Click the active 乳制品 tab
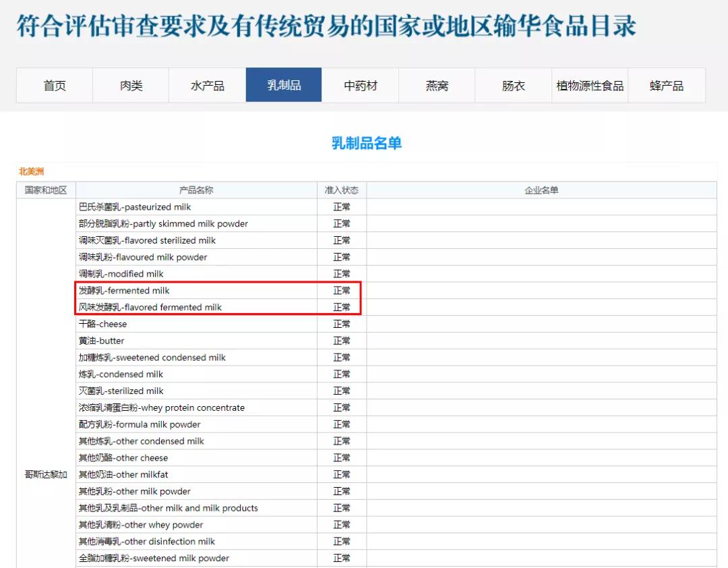The height and width of the screenshot is (568, 728). (284, 84)
